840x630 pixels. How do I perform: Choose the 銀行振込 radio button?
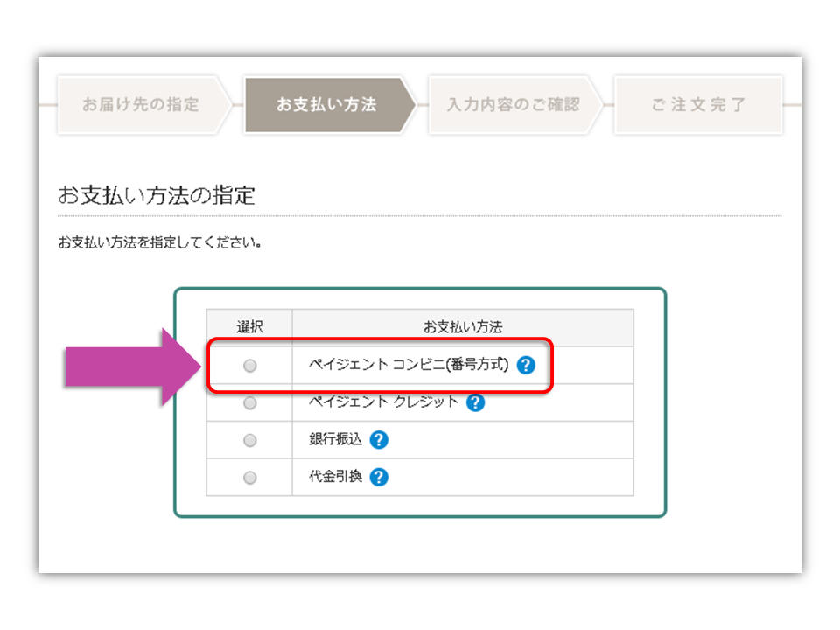(249, 440)
